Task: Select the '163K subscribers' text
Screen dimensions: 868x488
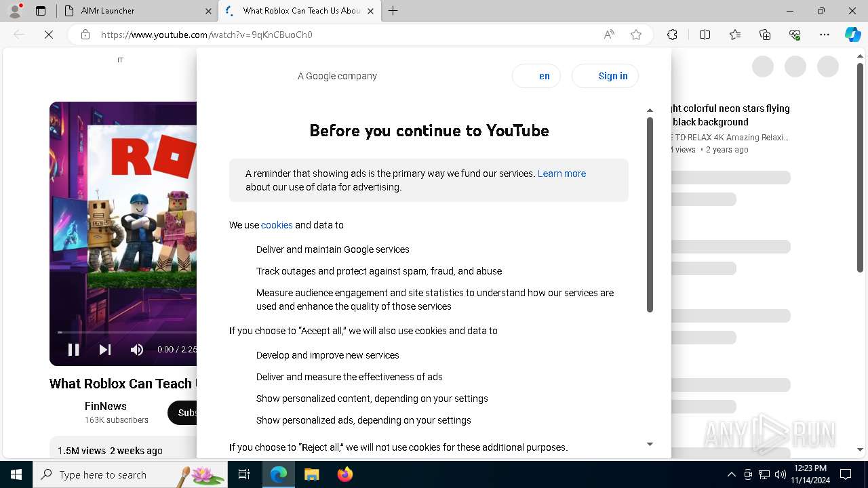Action: (x=117, y=420)
